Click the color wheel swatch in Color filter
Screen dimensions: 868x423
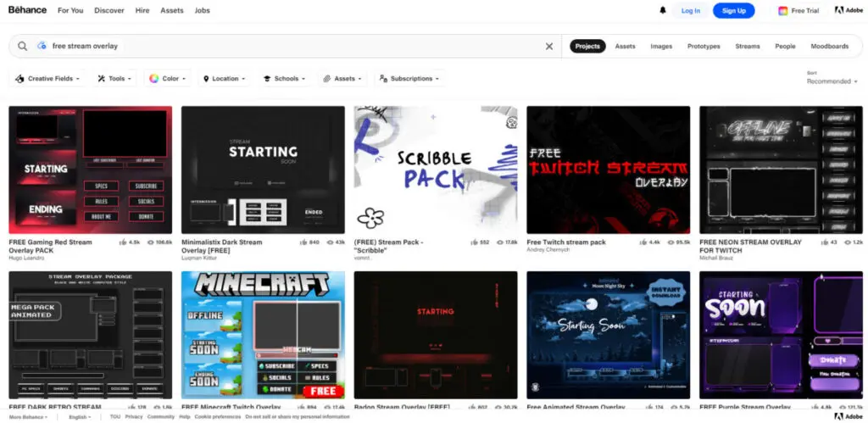[x=154, y=79]
